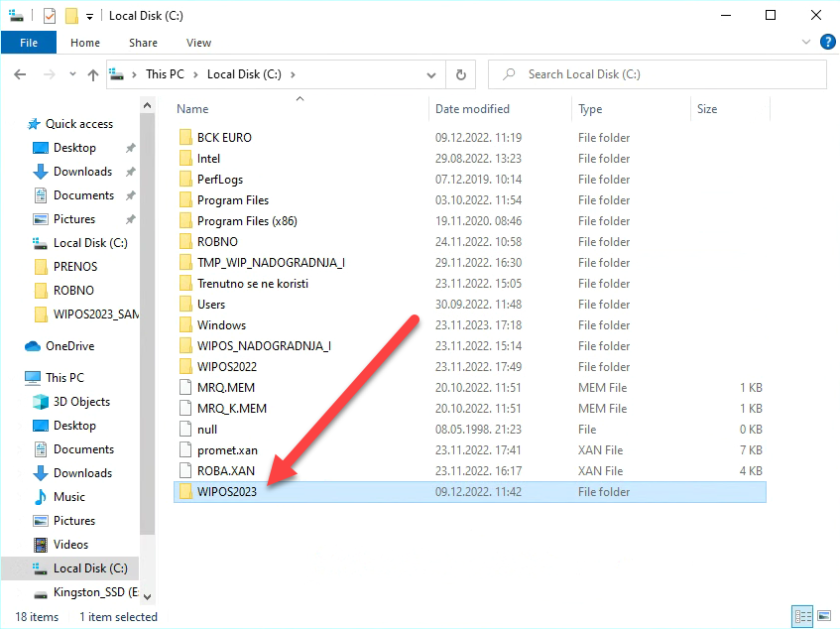Expand the ribbon with the chevron
Viewport: 840px width, 629px height.
point(806,43)
